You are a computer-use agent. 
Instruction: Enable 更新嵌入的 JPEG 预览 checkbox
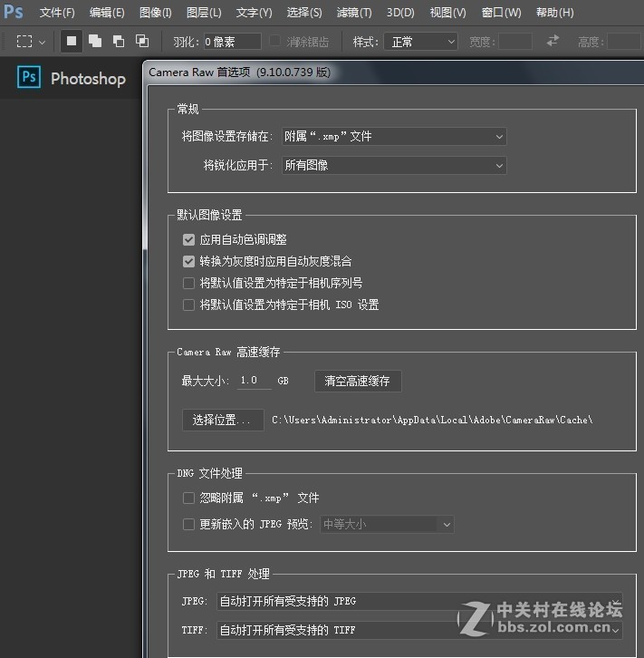(x=188, y=524)
